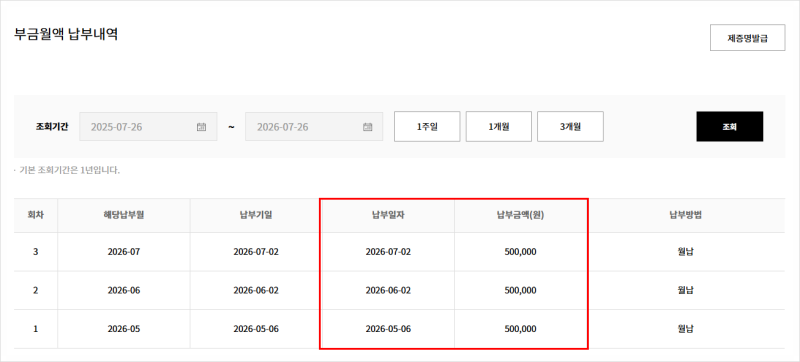Click the 조회기간 label

[x=53, y=126]
